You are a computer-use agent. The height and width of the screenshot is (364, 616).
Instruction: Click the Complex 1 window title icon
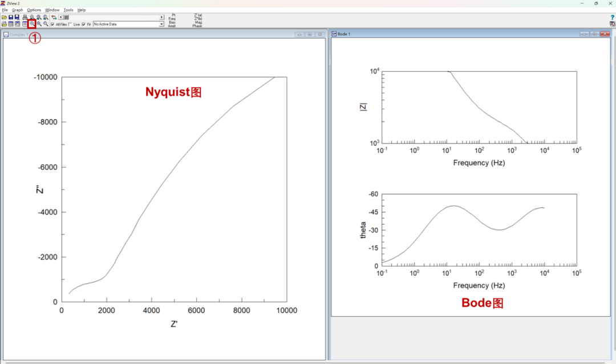[6, 35]
